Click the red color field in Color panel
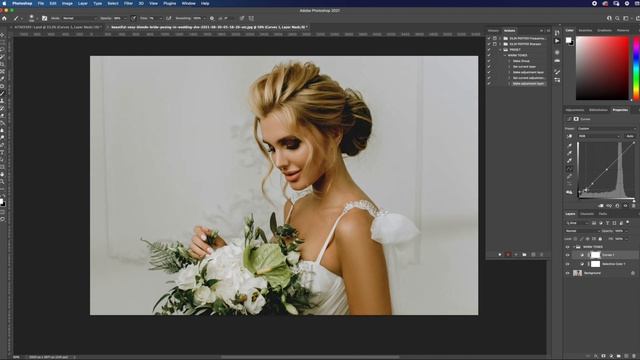 pos(602,68)
